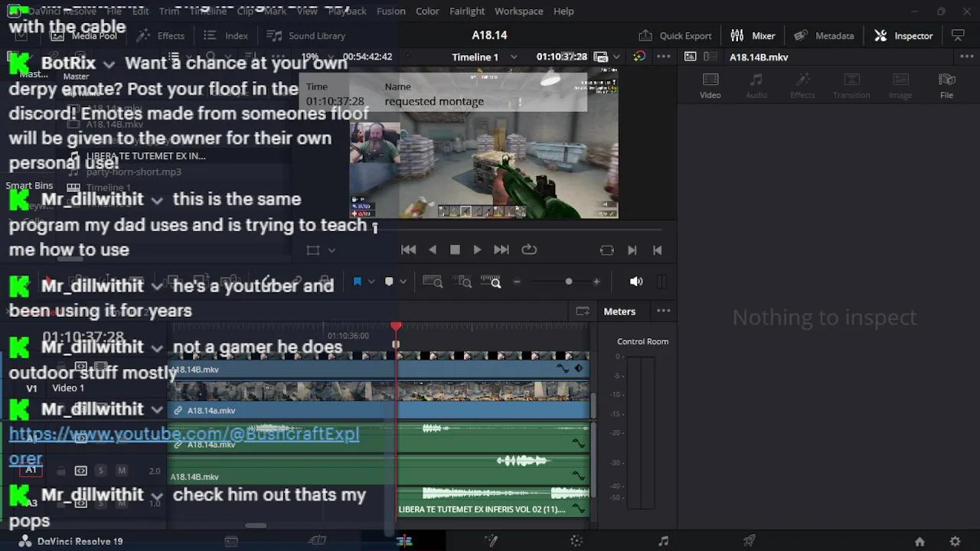Select Custom Zoom timeline view
The width and height of the screenshot is (980, 551).
[x=491, y=282]
